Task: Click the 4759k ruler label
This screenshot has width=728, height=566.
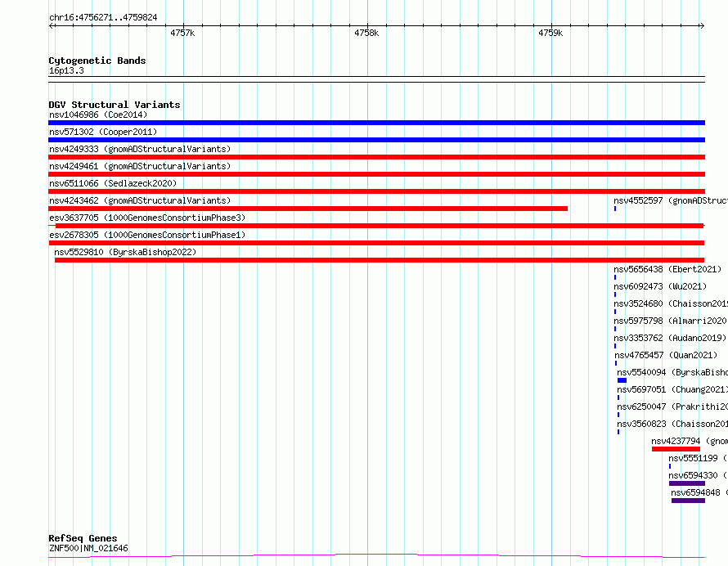Action: [550, 33]
